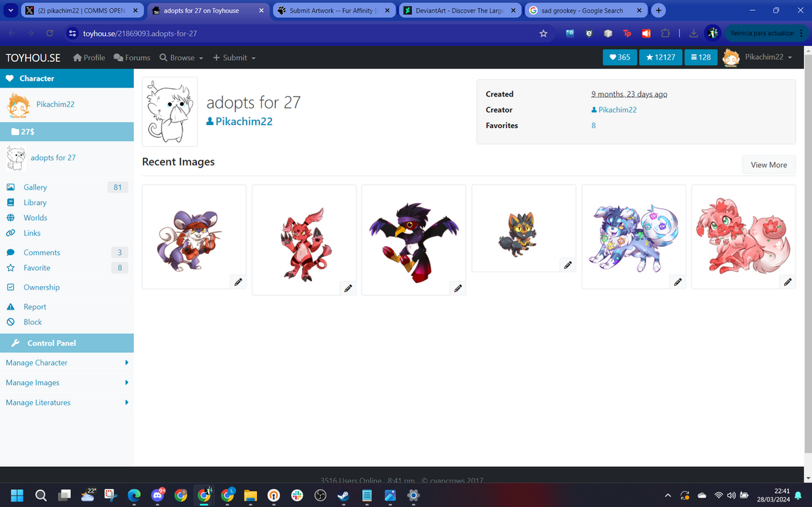Expand the Manage Literatures menu
Screen dimensions: 812x507
coord(67,402)
